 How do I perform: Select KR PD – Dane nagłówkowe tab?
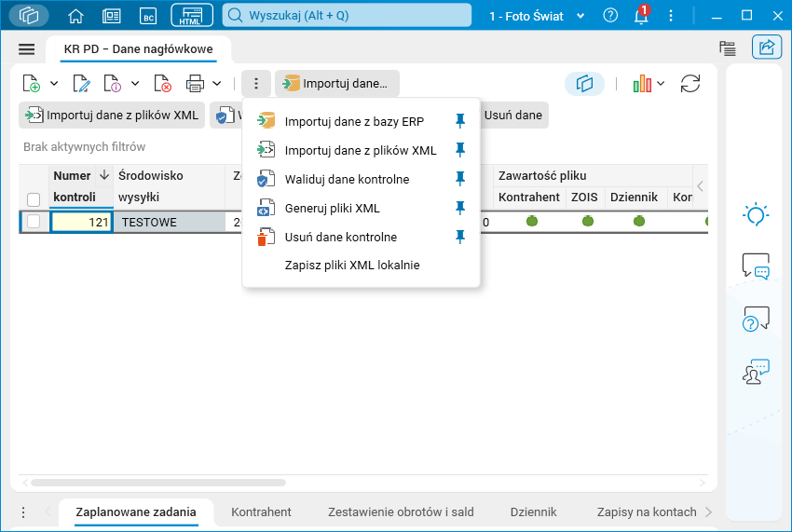pyautogui.click(x=138, y=49)
